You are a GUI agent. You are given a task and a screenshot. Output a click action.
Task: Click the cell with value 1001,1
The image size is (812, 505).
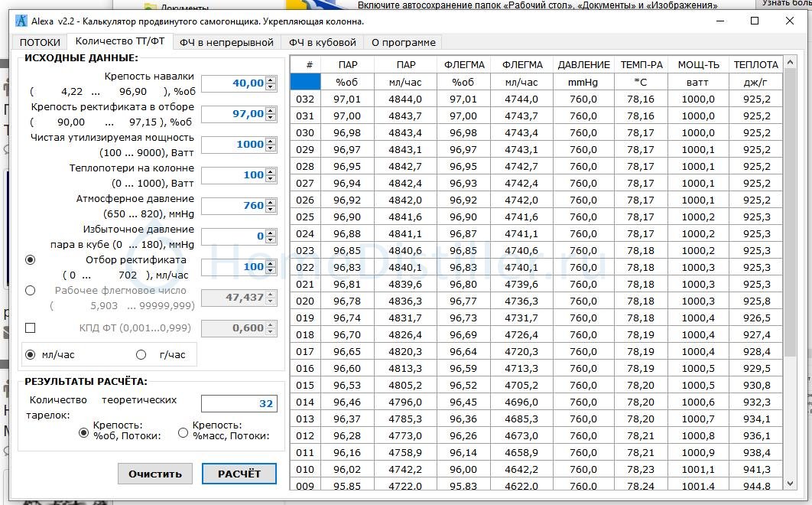(x=699, y=469)
